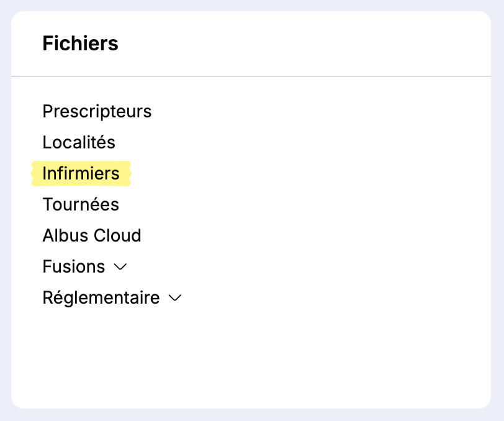The height and width of the screenshot is (421, 504).
Task: Click the yellow-highlighted Infirmiers label
Action: coord(81,173)
